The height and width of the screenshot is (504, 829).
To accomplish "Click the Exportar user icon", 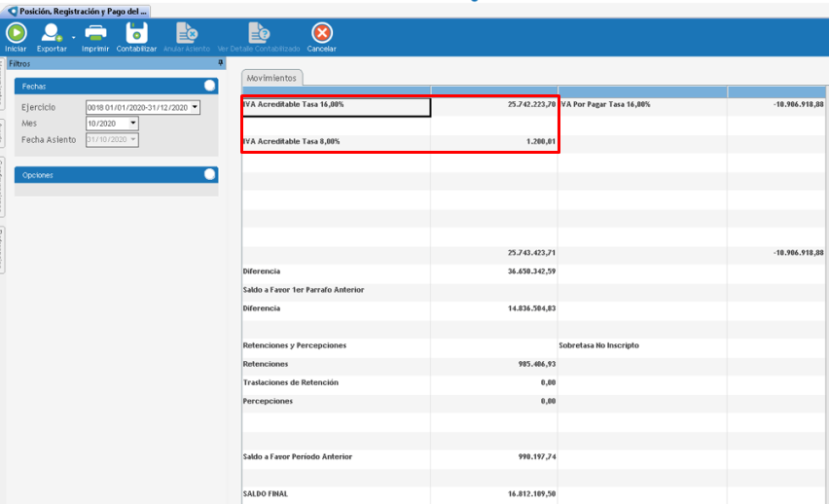I will tap(51, 33).
